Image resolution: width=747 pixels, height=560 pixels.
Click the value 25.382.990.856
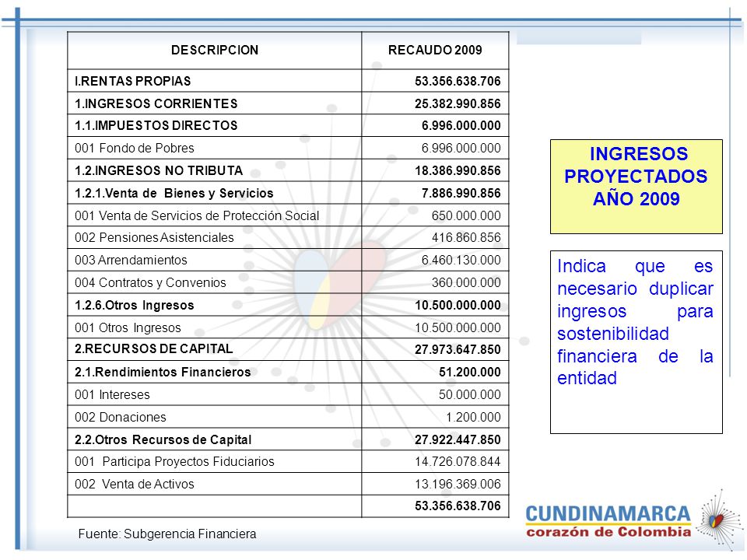[x=458, y=103]
